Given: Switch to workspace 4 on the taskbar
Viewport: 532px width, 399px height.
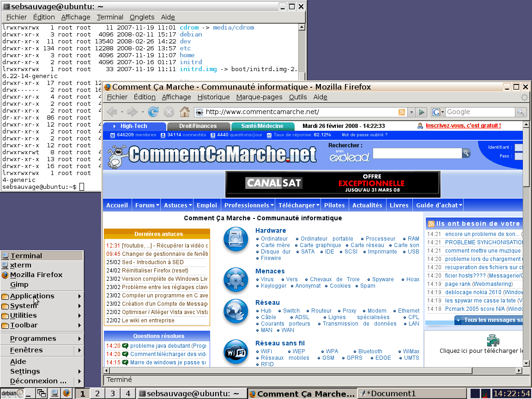Looking at the screenshot, I should (x=128, y=393).
